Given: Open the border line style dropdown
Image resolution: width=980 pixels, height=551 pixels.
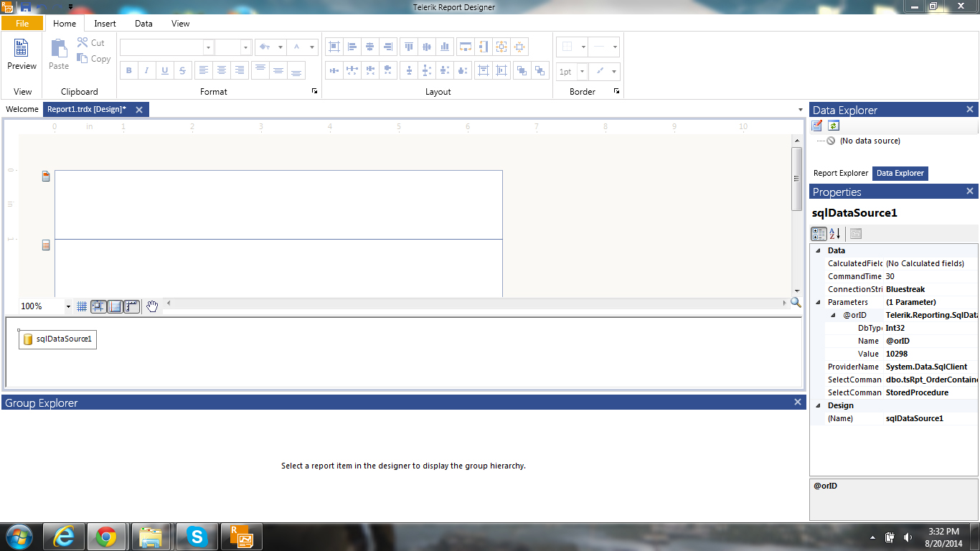Looking at the screenshot, I should tap(615, 47).
